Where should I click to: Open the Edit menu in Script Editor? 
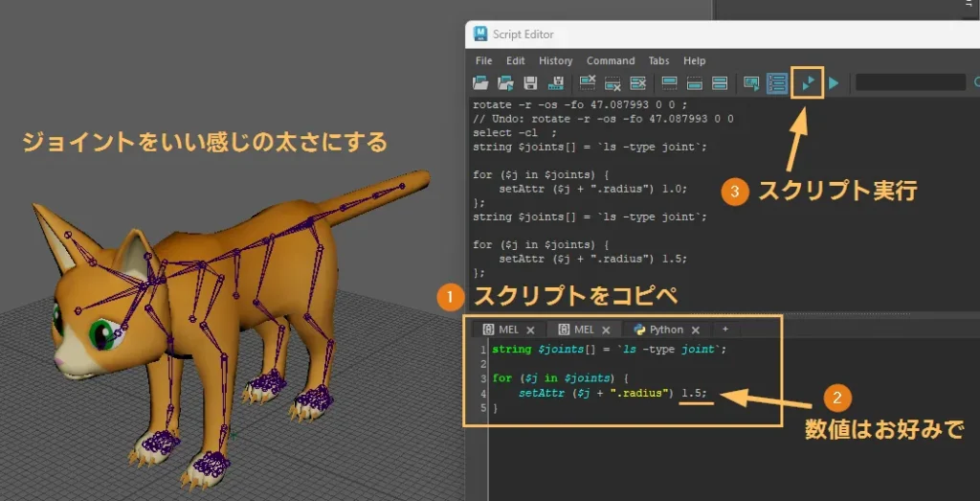pos(516,60)
